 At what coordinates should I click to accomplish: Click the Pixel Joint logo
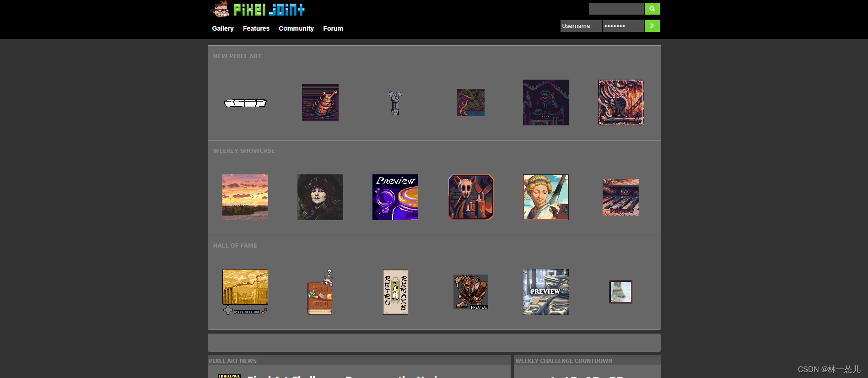pyautogui.click(x=258, y=9)
